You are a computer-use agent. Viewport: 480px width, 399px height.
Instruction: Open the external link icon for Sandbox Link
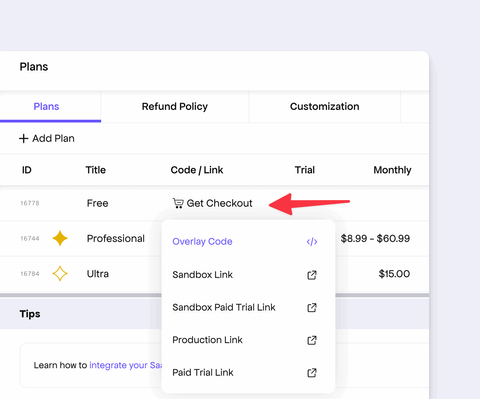(x=312, y=275)
